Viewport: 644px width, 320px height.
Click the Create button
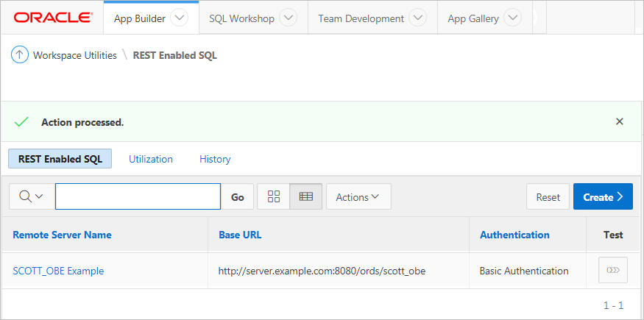coord(602,196)
